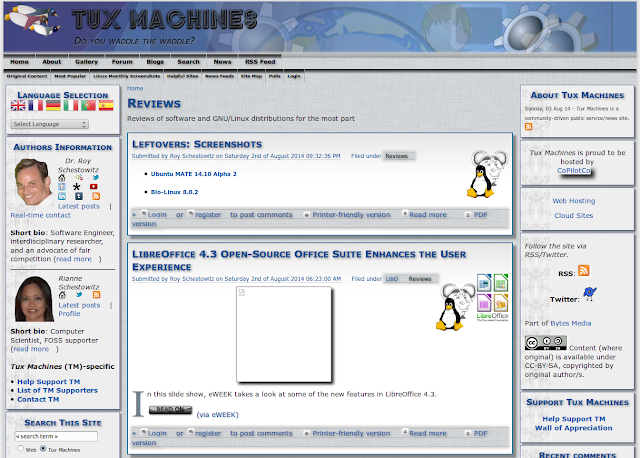Open Helpful Sites in secondary menu
Image resolution: width=640 pixels, height=458 pixels.
[x=182, y=76]
